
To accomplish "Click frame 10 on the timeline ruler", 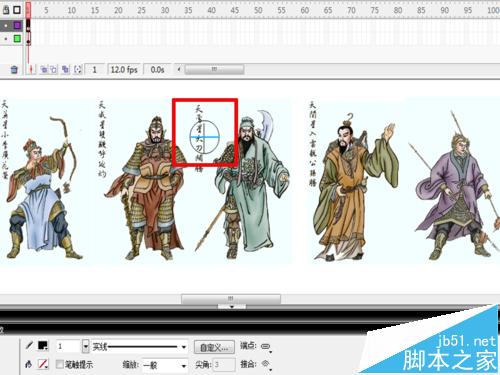I will tap(72, 10).
